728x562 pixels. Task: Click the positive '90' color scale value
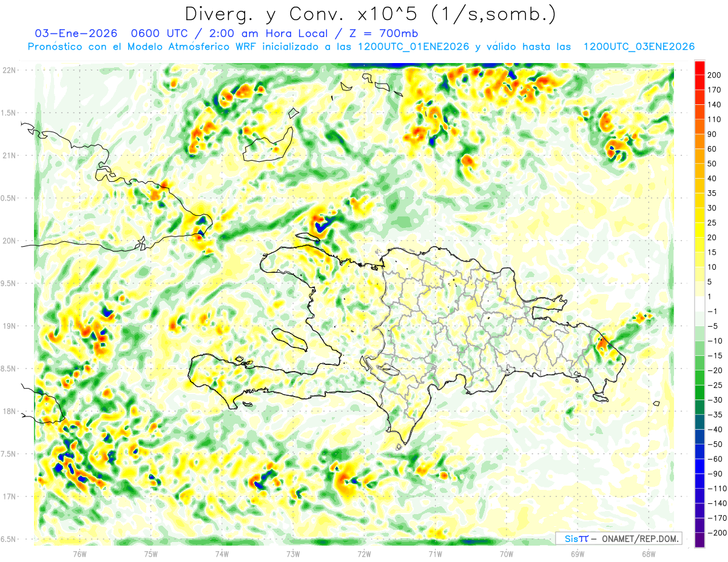pos(713,134)
